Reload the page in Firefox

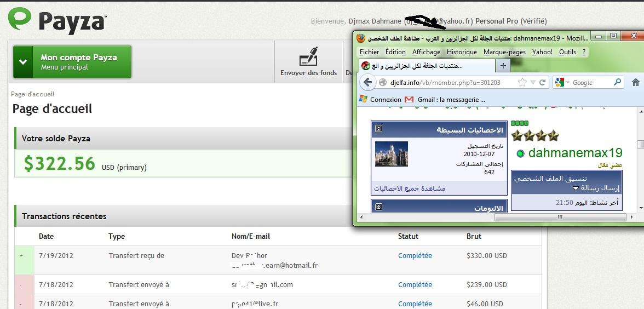tap(542, 83)
